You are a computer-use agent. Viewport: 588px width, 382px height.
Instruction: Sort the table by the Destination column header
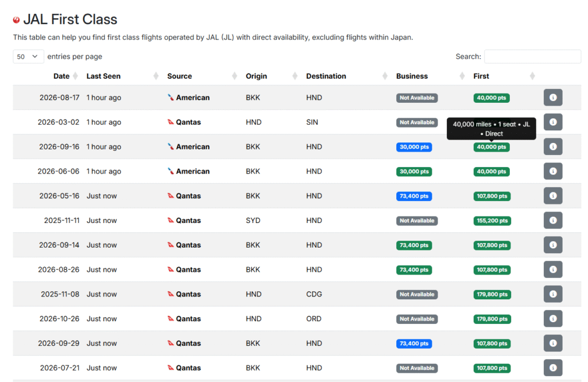tap(326, 75)
